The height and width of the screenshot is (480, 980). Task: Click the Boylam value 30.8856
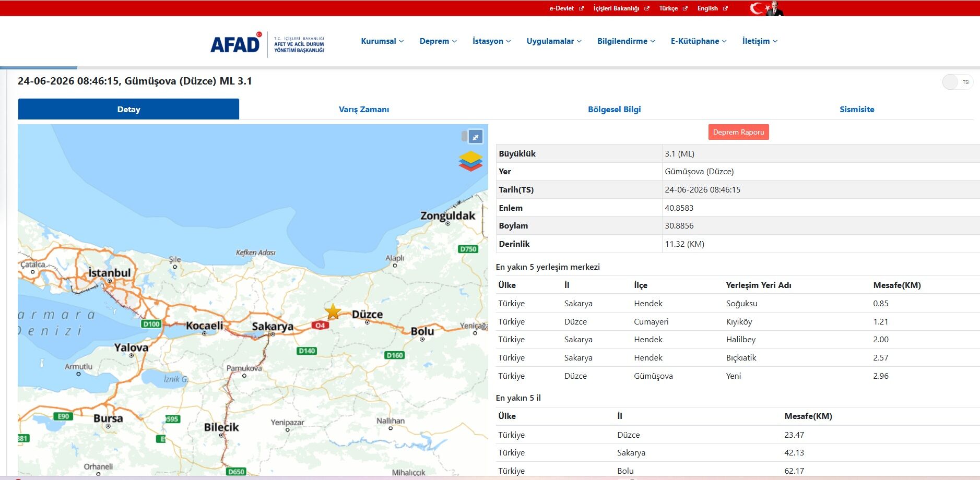[x=679, y=226]
